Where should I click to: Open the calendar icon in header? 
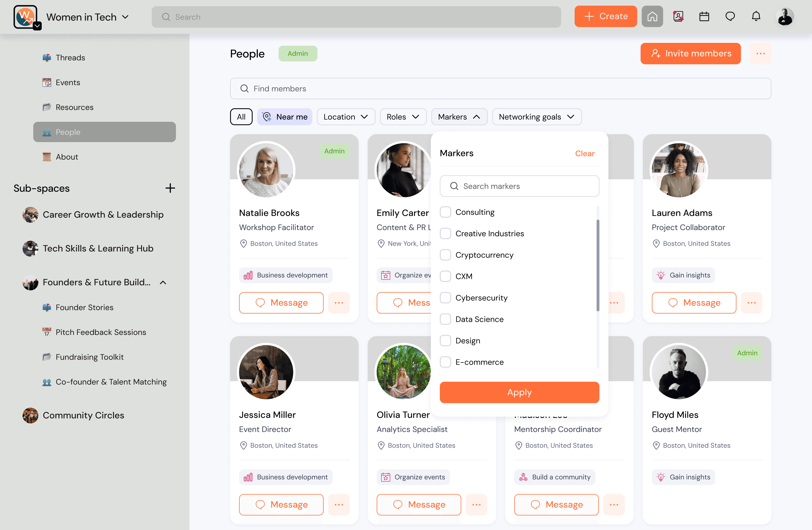click(x=704, y=16)
